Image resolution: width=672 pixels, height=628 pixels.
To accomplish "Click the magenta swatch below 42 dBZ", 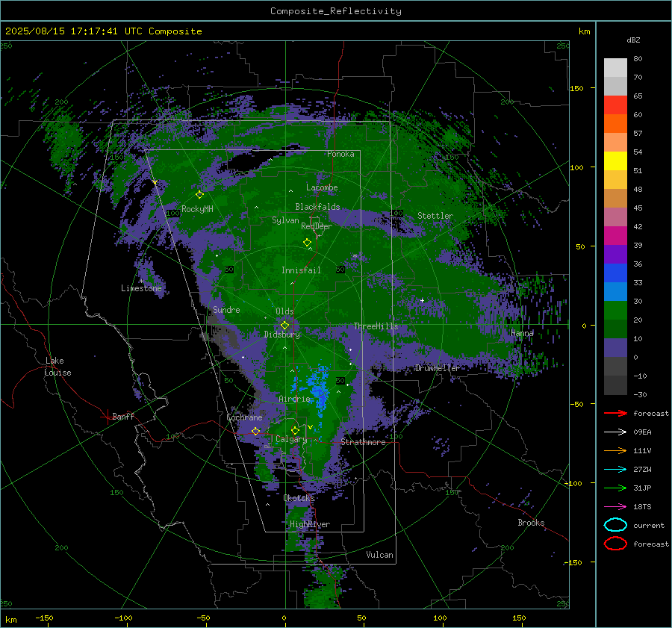I will (615, 236).
